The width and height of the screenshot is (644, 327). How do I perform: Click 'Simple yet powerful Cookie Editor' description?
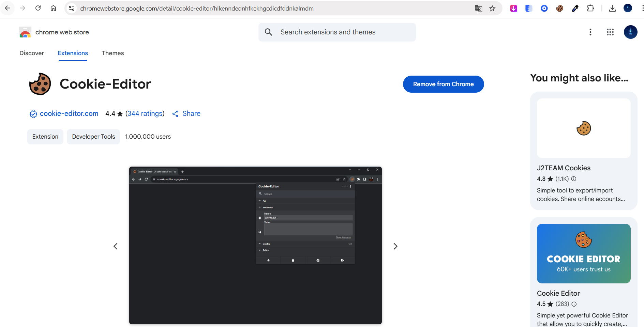(x=582, y=320)
